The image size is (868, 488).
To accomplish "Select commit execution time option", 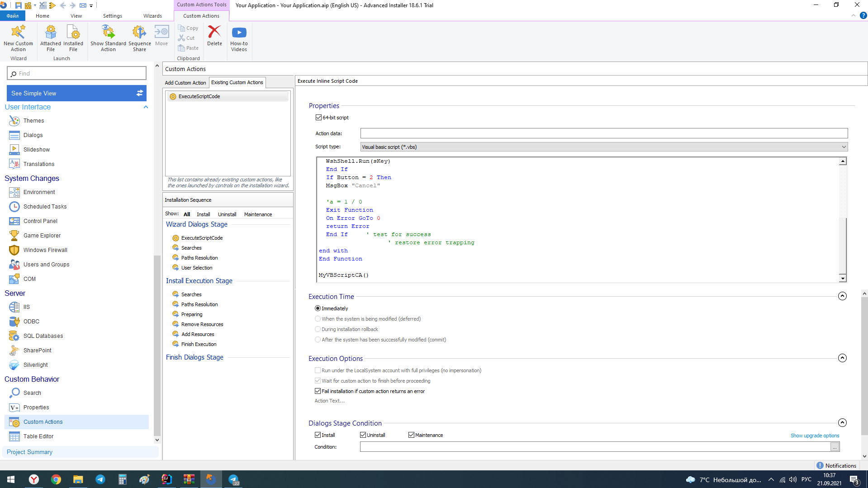I will pos(318,340).
